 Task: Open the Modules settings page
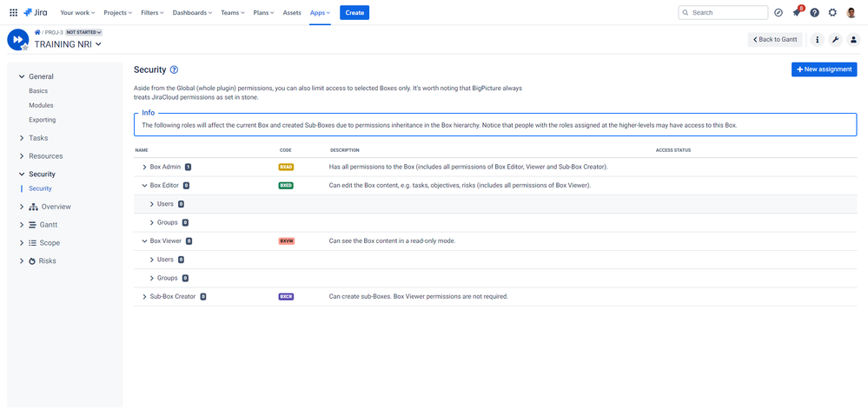pyautogui.click(x=41, y=105)
